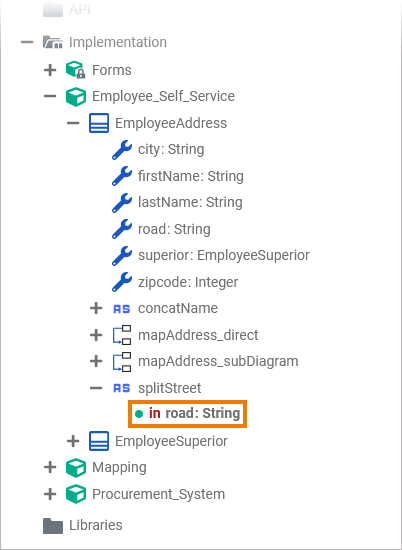The image size is (402, 550).
Task: Click the wrench icon beside city: String
Action: [122, 150]
